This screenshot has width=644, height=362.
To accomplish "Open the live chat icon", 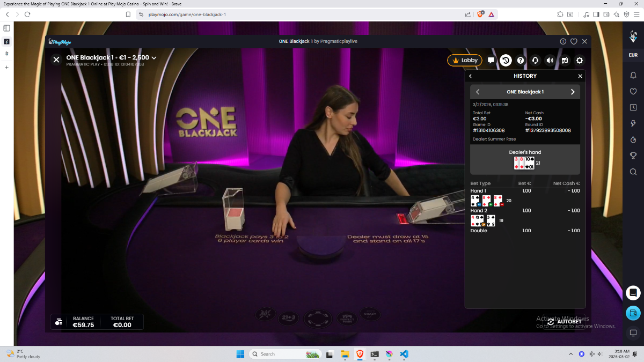I will pos(491,61).
